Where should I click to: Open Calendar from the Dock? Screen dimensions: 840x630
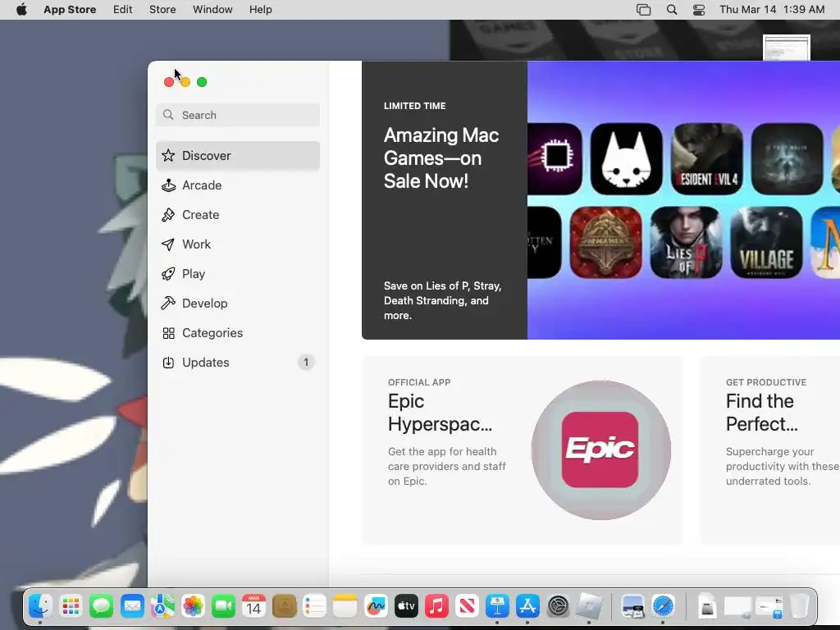pyautogui.click(x=254, y=606)
